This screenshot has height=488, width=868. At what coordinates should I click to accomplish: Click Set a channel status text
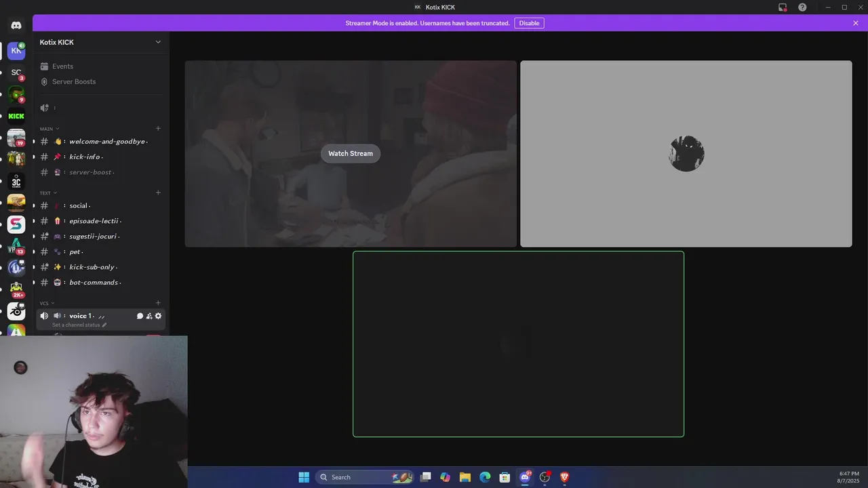click(76, 325)
